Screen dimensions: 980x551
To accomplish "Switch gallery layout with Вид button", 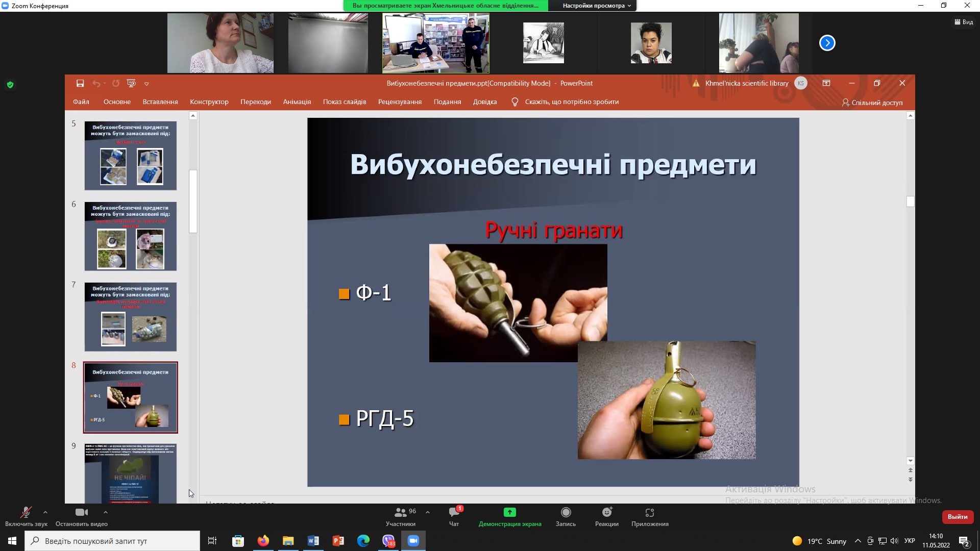I will (x=964, y=22).
